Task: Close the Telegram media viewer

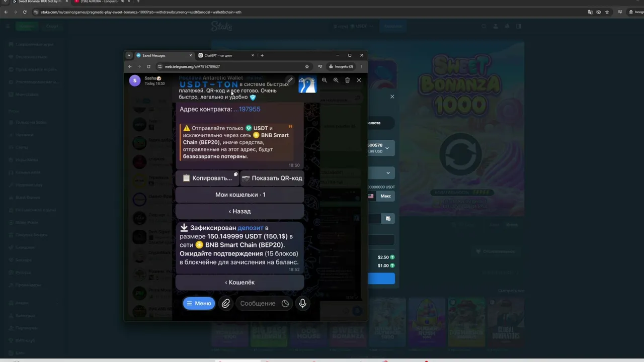Action: pyautogui.click(x=359, y=80)
